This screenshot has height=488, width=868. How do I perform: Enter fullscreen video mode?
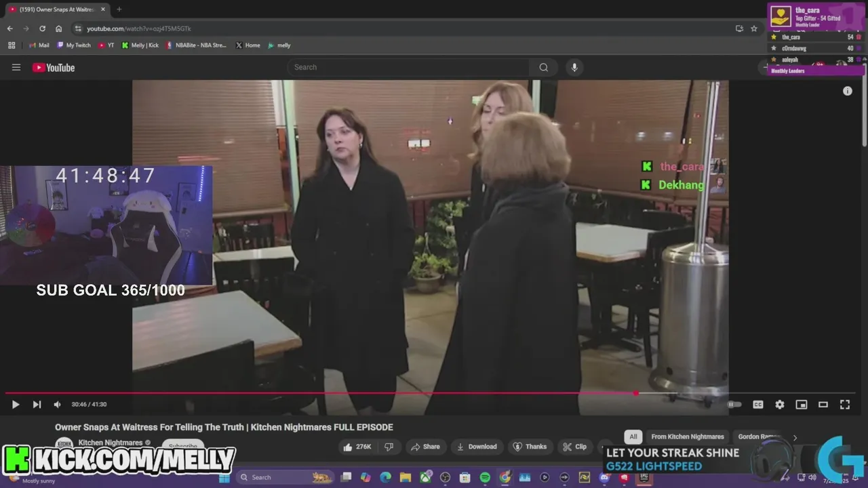tap(845, 405)
